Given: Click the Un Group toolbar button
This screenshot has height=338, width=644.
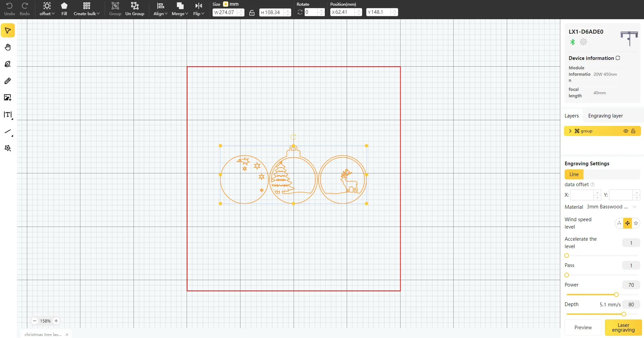Looking at the screenshot, I should tap(135, 9).
